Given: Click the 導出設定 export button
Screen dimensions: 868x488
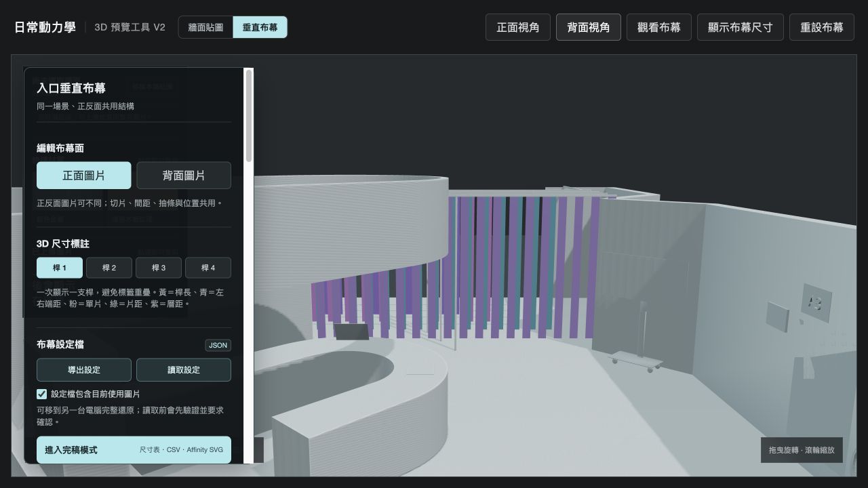Looking at the screenshot, I should pos(84,370).
